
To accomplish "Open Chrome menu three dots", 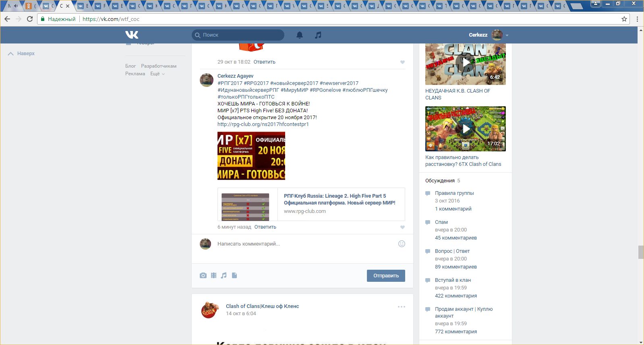I will (637, 19).
